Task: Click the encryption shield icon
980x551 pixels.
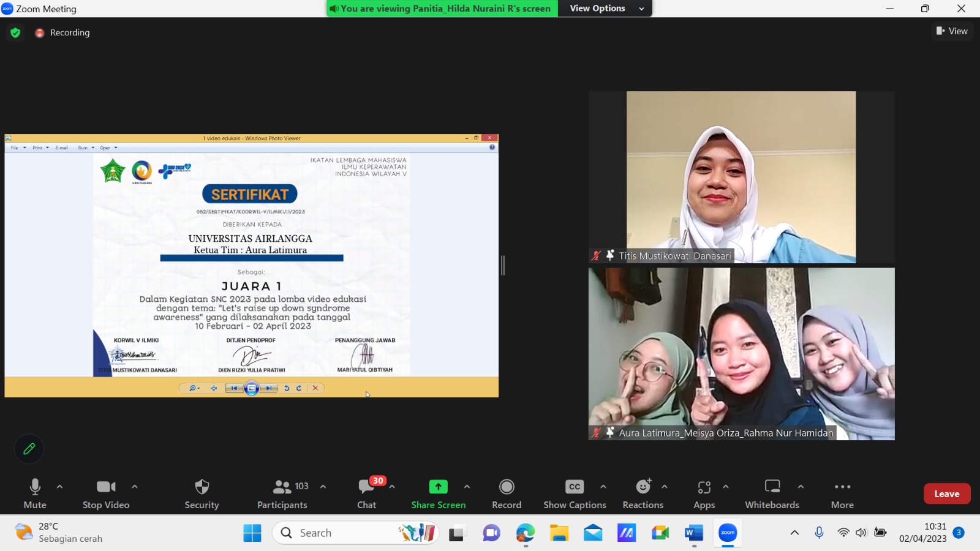Action: point(15,32)
